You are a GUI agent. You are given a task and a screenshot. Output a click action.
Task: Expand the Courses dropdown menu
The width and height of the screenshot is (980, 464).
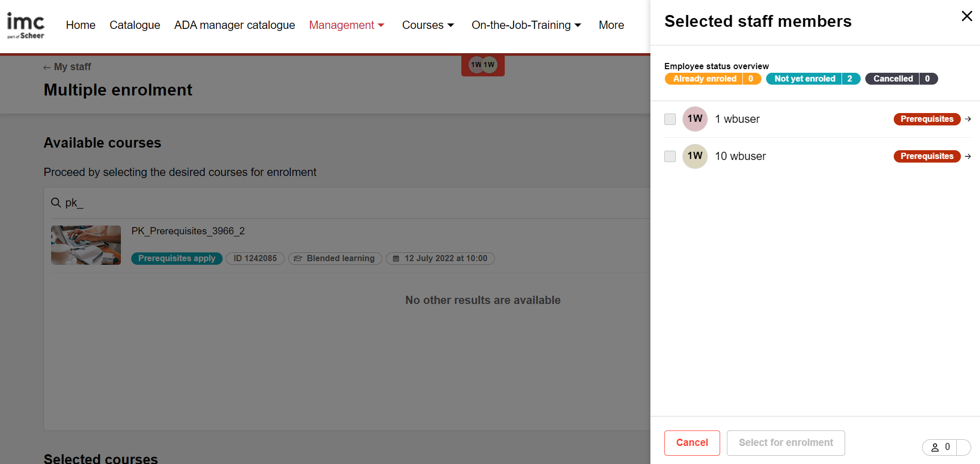click(x=428, y=25)
